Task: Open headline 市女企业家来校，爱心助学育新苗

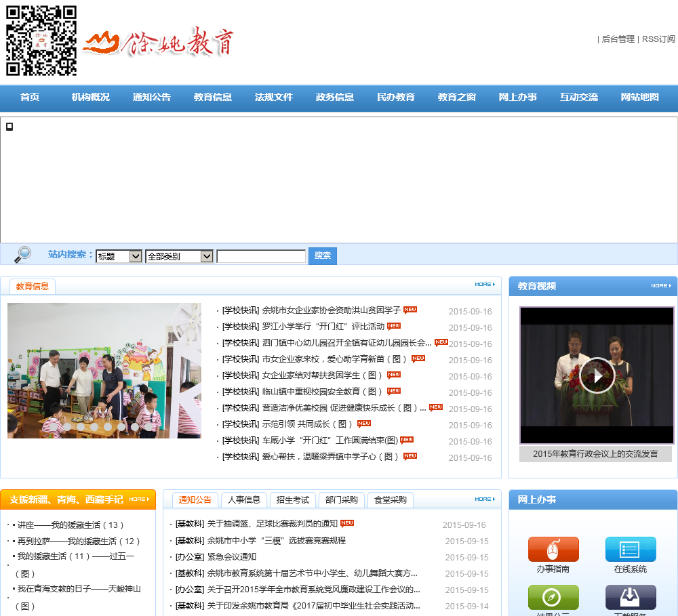Action: pyautogui.click(x=334, y=359)
